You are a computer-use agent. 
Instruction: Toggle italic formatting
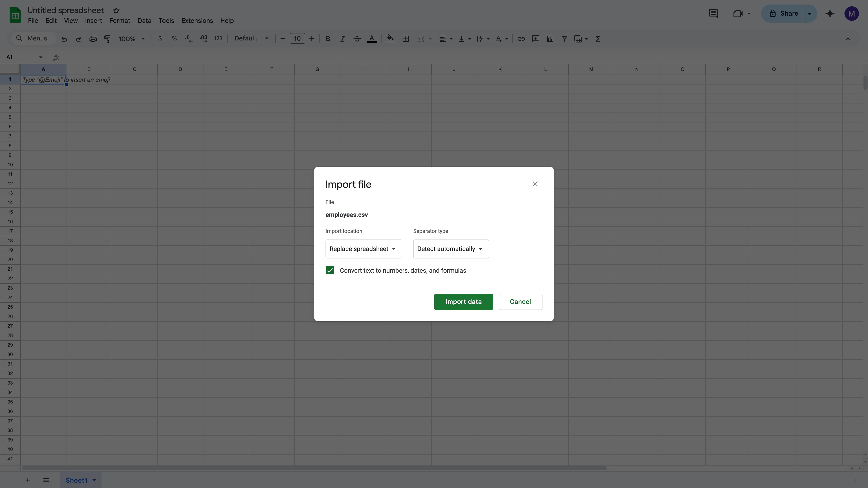[342, 39]
